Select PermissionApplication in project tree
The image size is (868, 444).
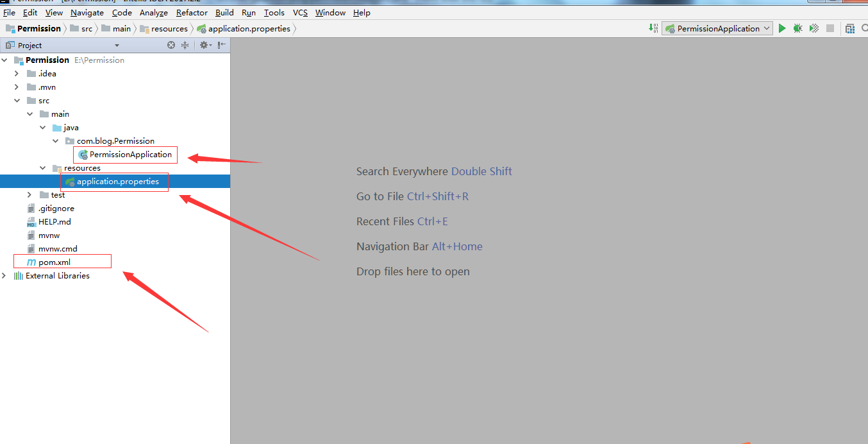[x=131, y=155]
